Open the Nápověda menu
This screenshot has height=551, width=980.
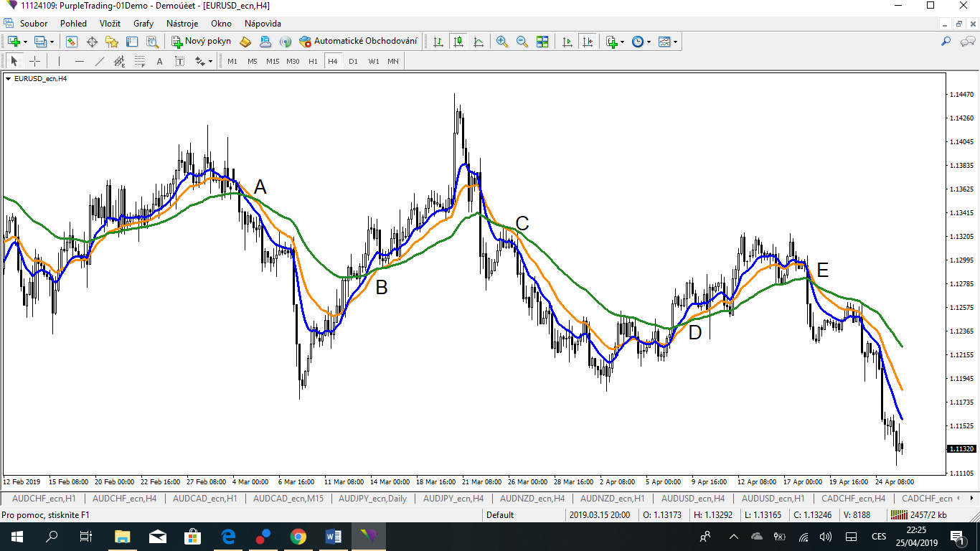[x=263, y=24]
